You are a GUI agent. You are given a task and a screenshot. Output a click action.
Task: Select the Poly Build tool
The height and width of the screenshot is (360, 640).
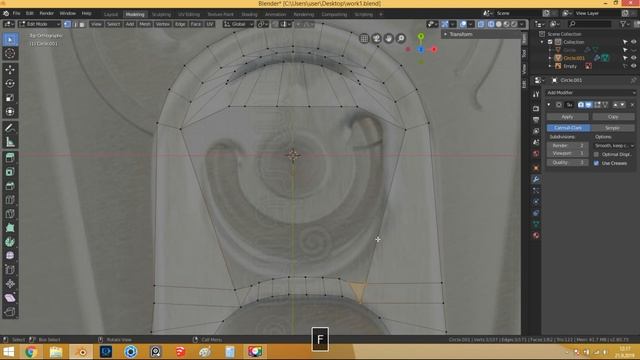pos(10,227)
